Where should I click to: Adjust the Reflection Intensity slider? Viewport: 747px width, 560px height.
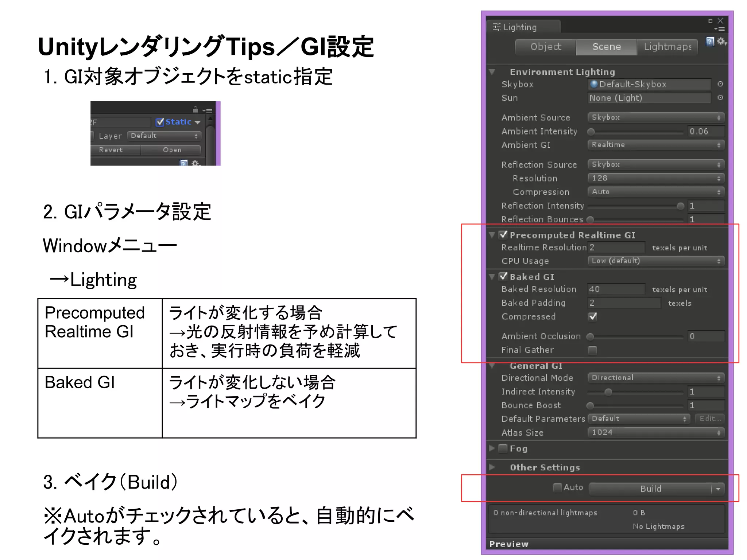635,206
